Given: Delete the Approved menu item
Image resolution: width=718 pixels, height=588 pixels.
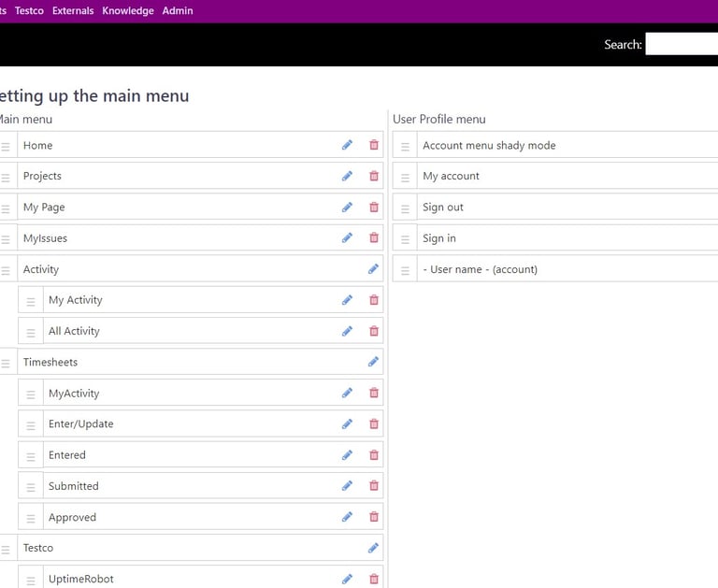Looking at the screenshot, I should pyautogui.click(x=374, y=517).
